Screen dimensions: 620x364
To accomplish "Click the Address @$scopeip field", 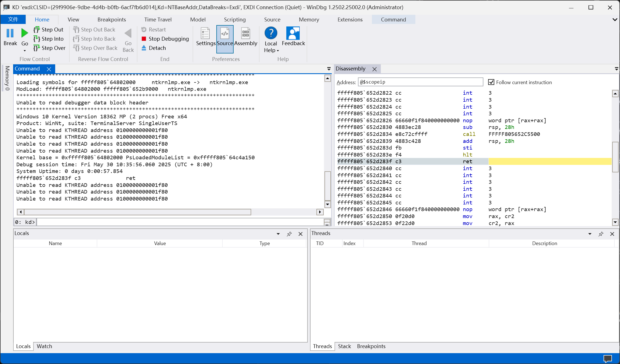I will point(420,82).
